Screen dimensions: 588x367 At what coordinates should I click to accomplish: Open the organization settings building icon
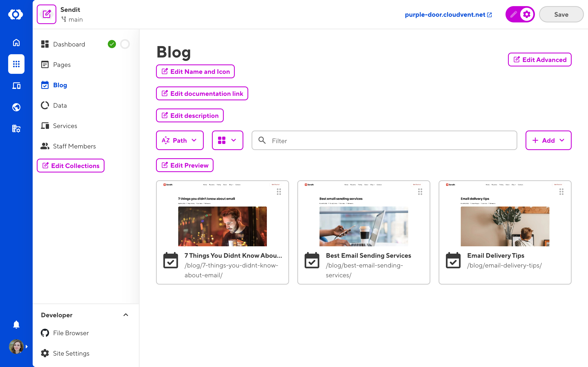[x=16, y=128]
